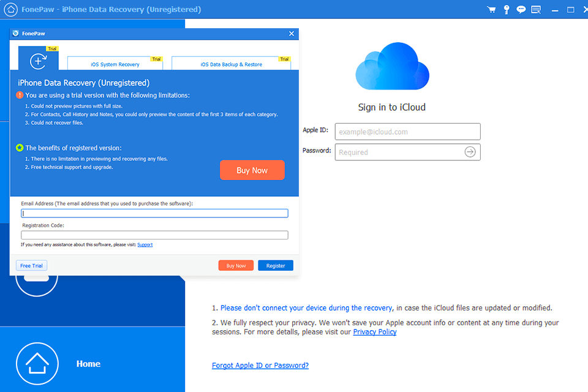Click Forgot Apple ID or Password link

260,366
